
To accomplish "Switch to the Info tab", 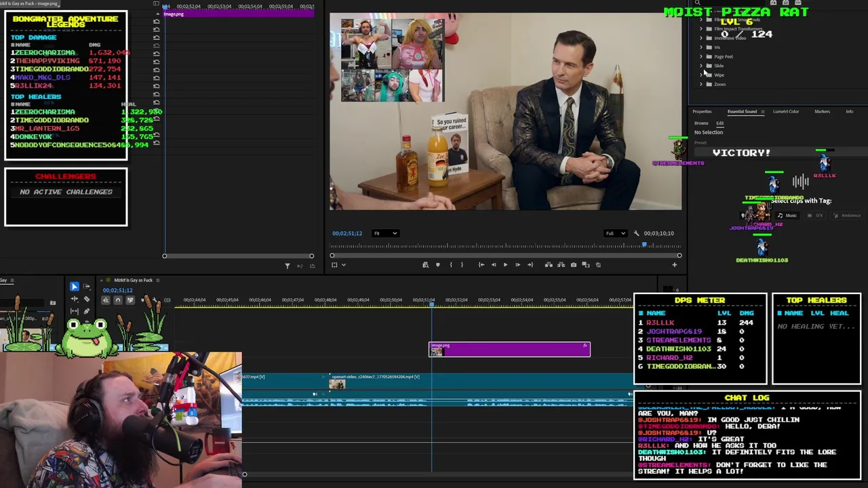I will pyautogui.click(x=849, y=111).
